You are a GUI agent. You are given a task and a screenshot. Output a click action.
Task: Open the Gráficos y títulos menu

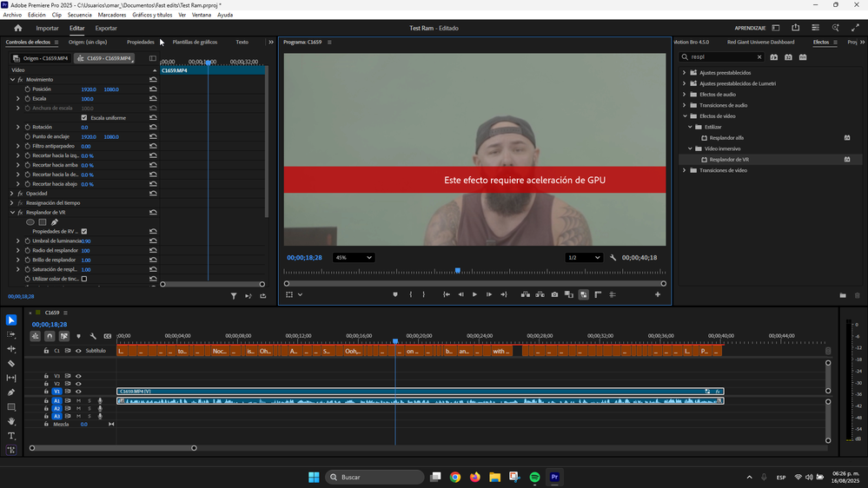[x=152, y=15]
